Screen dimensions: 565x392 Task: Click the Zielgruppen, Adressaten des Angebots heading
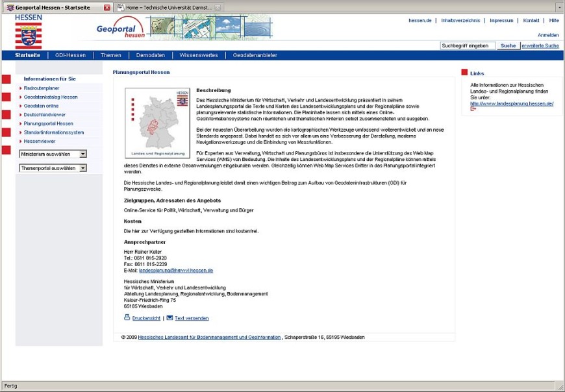172,201
